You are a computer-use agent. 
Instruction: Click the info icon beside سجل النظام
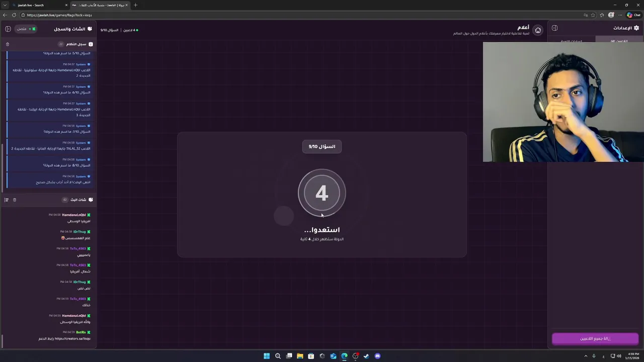[x=91, y=44]
